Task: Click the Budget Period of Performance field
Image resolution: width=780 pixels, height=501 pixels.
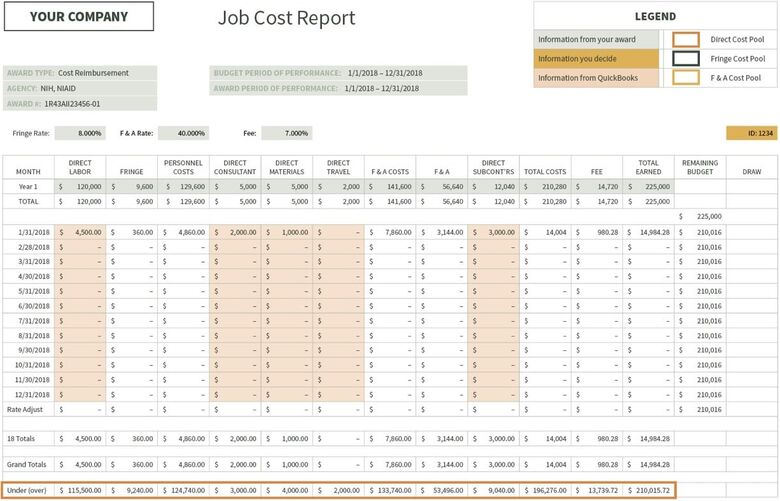Action: click(338, 73)
